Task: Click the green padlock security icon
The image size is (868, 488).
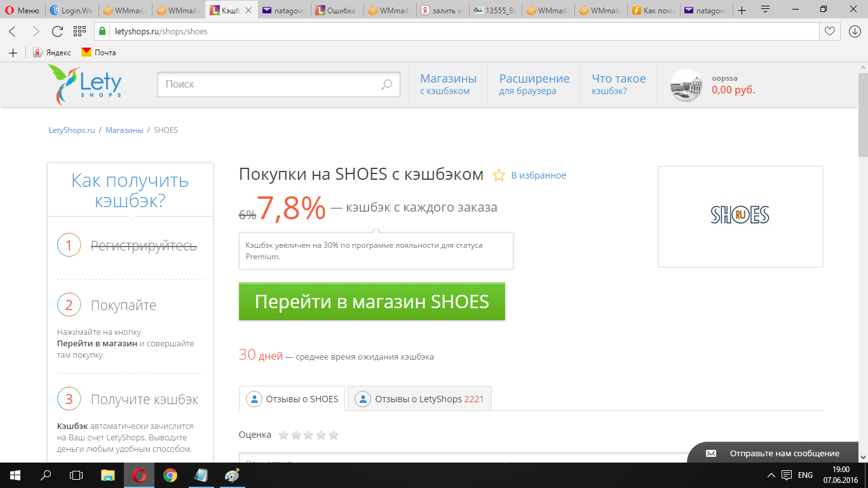Action: pos(102,31)
